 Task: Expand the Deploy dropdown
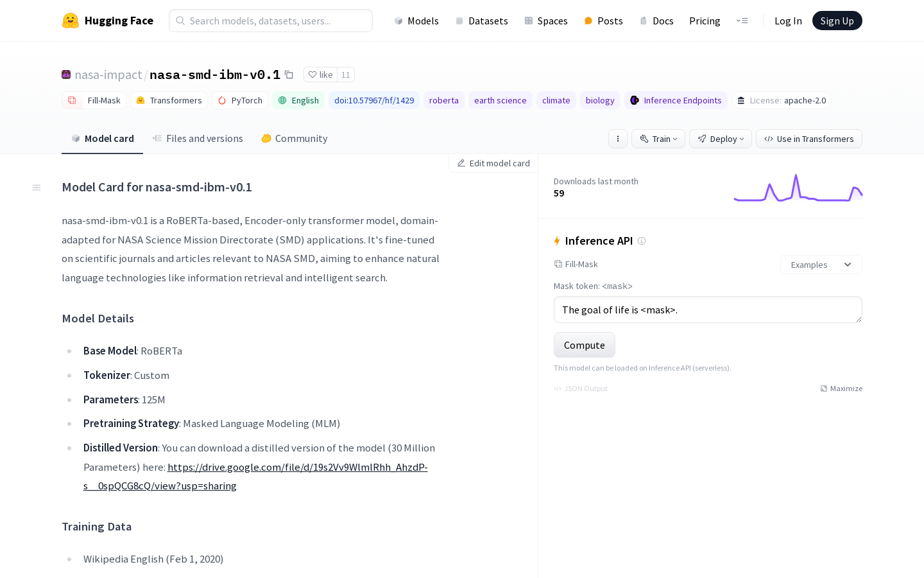(721, 139)
